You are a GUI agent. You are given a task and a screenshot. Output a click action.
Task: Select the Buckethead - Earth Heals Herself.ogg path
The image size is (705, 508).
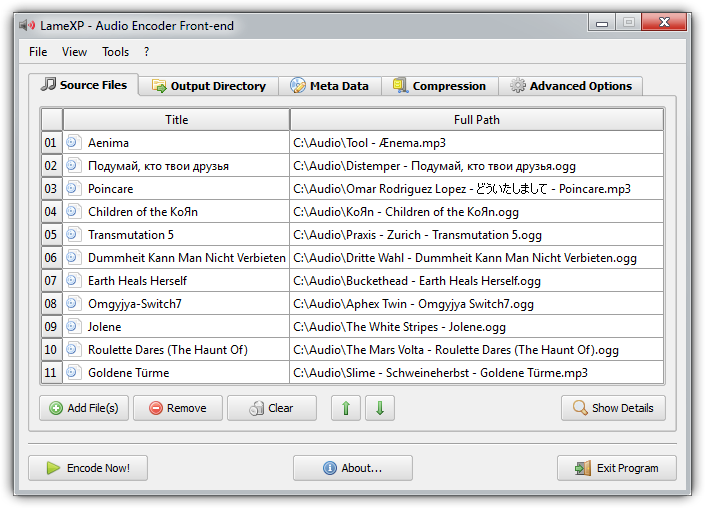coord(417,281)
